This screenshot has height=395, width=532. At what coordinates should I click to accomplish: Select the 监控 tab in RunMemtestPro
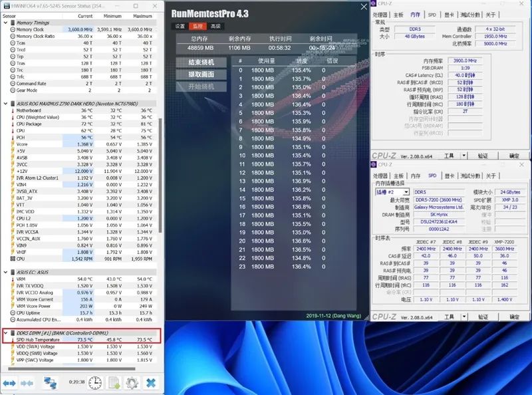click(198, 26)
